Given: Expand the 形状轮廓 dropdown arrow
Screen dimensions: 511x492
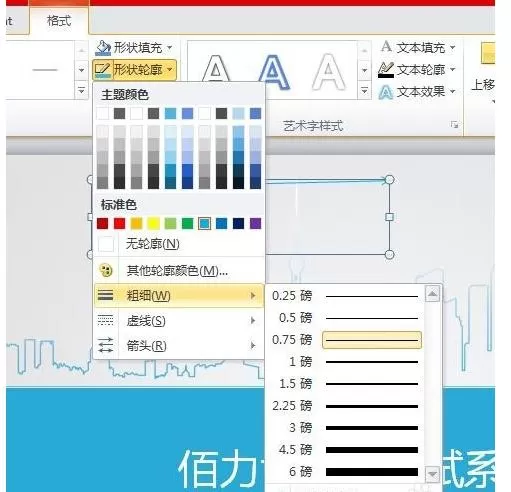Looking at the screenshot, I should coord(170,70).
